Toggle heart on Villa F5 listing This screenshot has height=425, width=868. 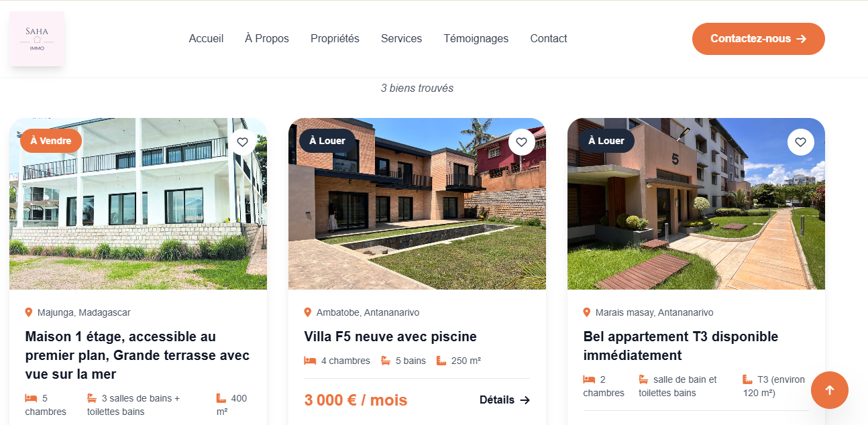coord(522,142)
